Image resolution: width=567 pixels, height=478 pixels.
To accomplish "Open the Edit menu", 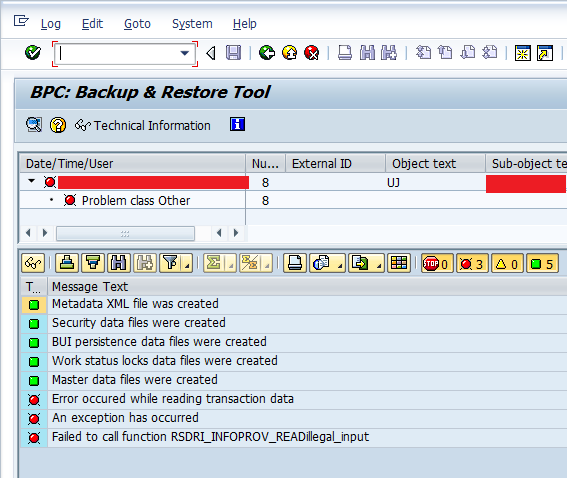I will 92,24.
